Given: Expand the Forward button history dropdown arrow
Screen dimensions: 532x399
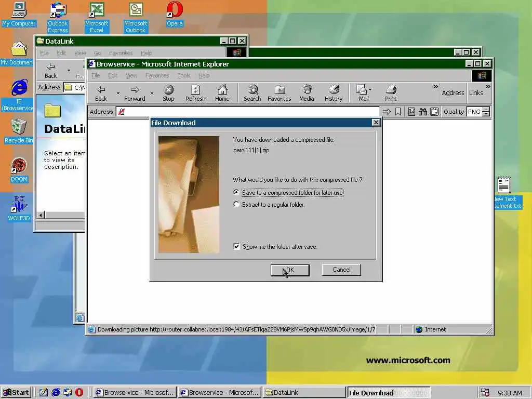Looking at the screenshot, I should click(x=152, y=93).
